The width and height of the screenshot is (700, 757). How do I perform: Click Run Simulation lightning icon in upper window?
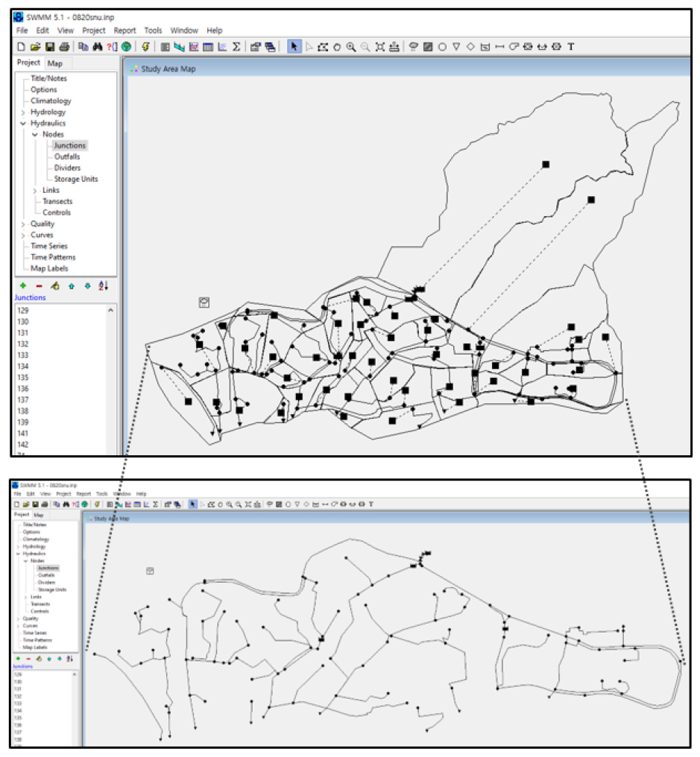(146, 47)
